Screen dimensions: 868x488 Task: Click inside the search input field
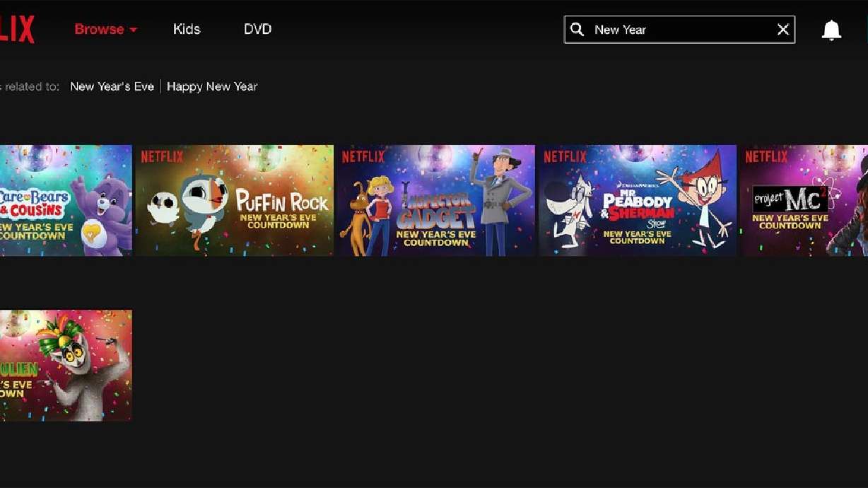[x=671, y=29]
